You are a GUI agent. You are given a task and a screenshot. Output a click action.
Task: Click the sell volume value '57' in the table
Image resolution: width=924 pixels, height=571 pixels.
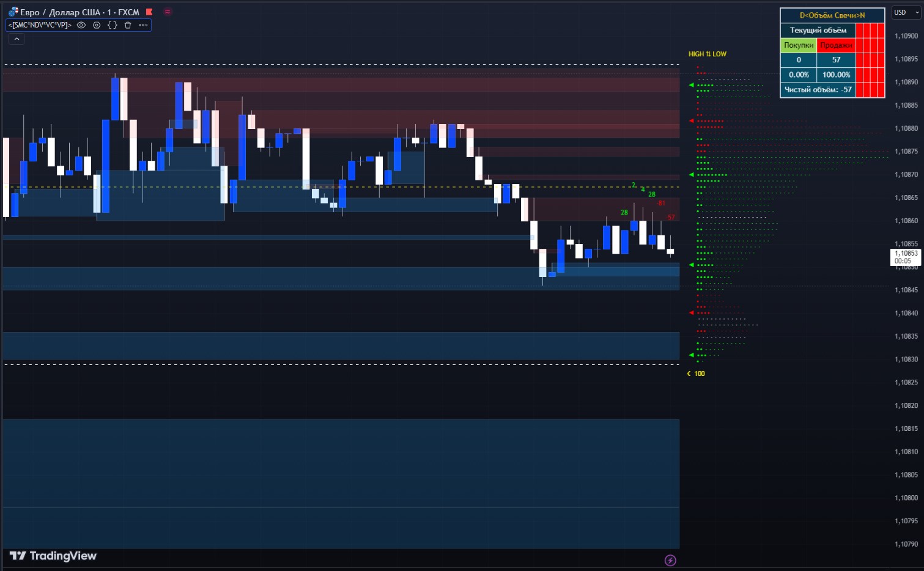836,60
